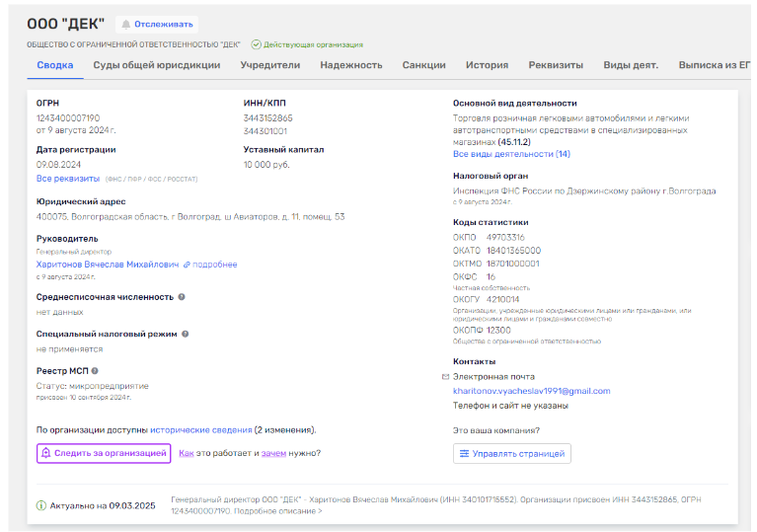
Task: Open the Надежность tab
Action: tap(351, 65)
